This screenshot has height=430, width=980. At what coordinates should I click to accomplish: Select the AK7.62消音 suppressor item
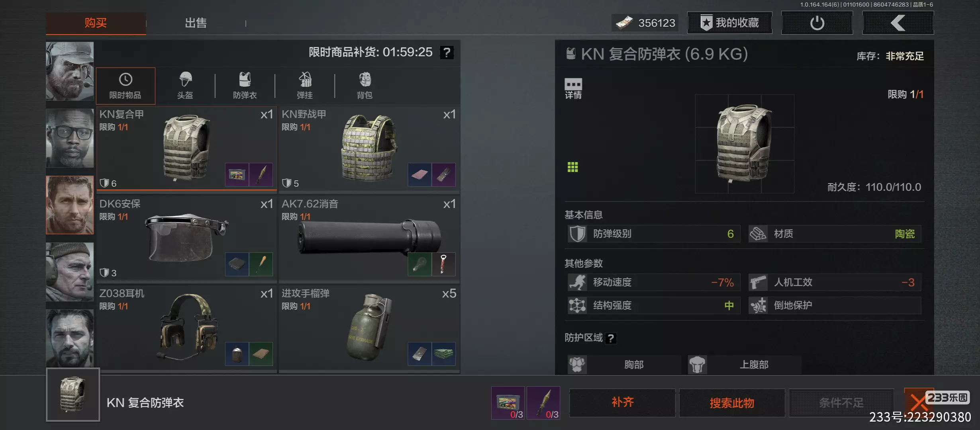pyautogui.click(x=369, y=238)
